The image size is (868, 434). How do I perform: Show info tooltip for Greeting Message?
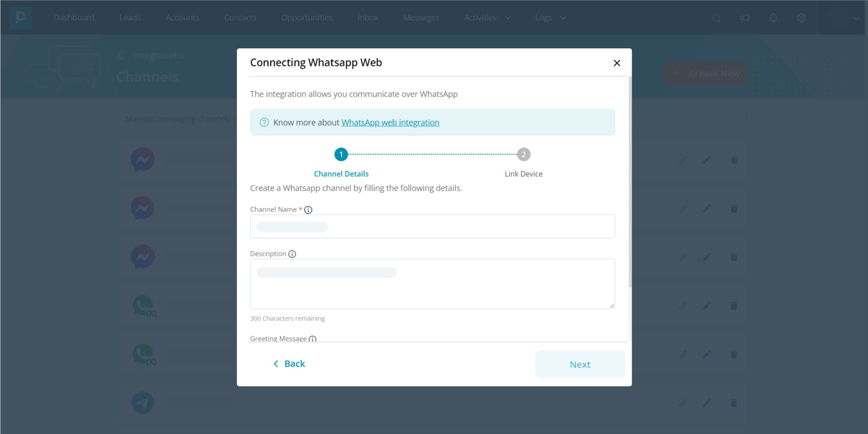pos(312,339)
